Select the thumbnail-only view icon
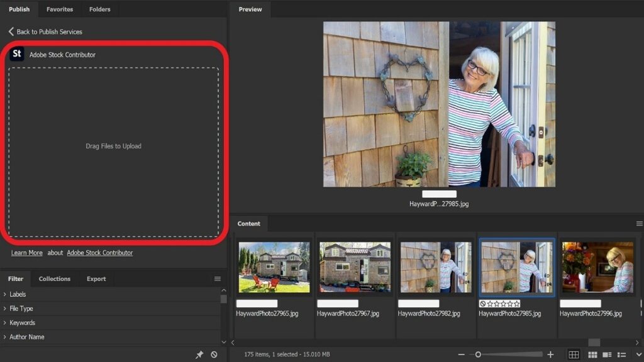This screenshot has height=362, width=644. [593, 354]
